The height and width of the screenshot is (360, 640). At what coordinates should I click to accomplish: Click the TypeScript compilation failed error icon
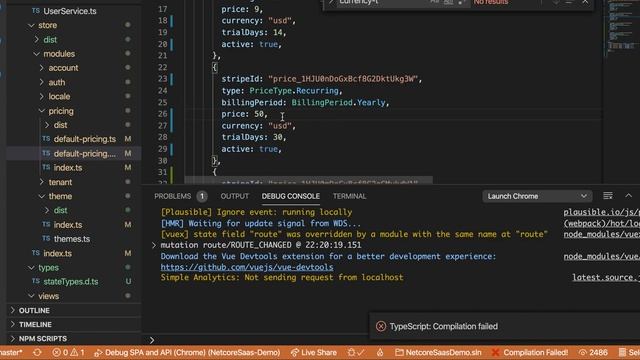(381, 326)
